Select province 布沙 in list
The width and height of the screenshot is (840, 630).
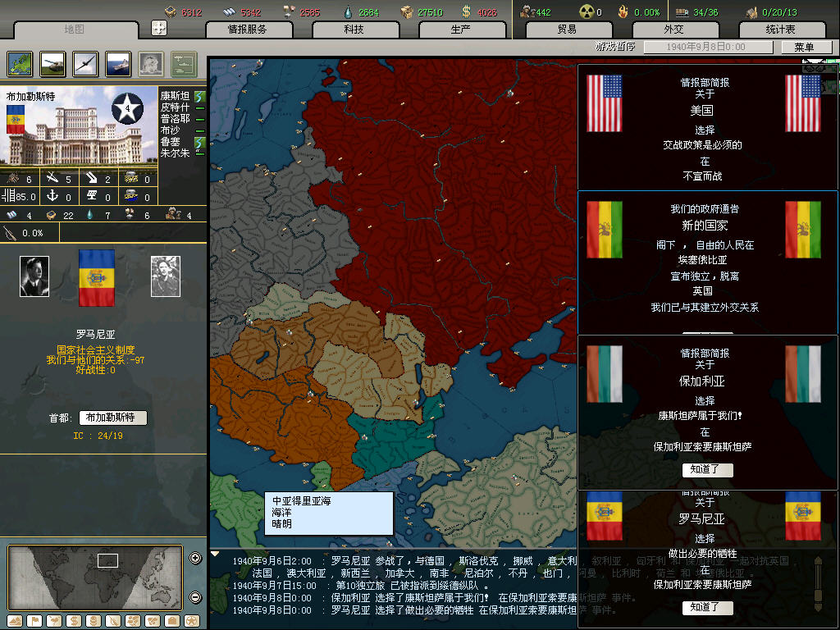(171, 130)
